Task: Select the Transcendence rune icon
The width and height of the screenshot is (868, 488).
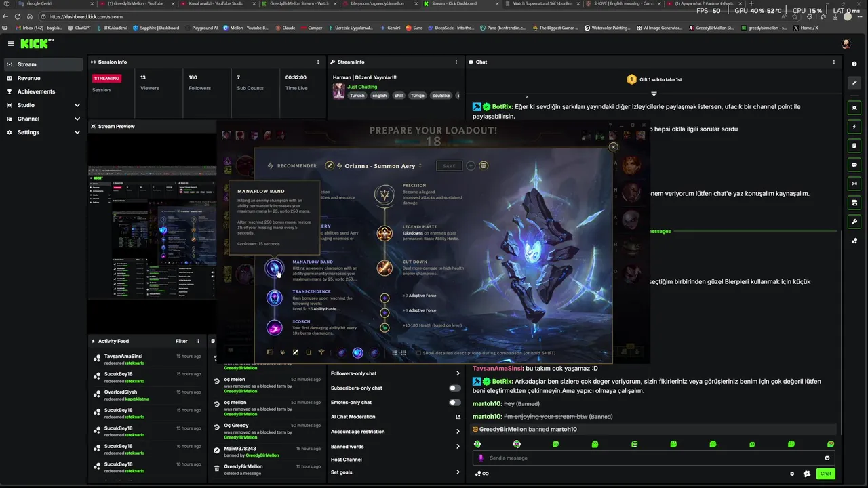Action: (x=274, y=298)
